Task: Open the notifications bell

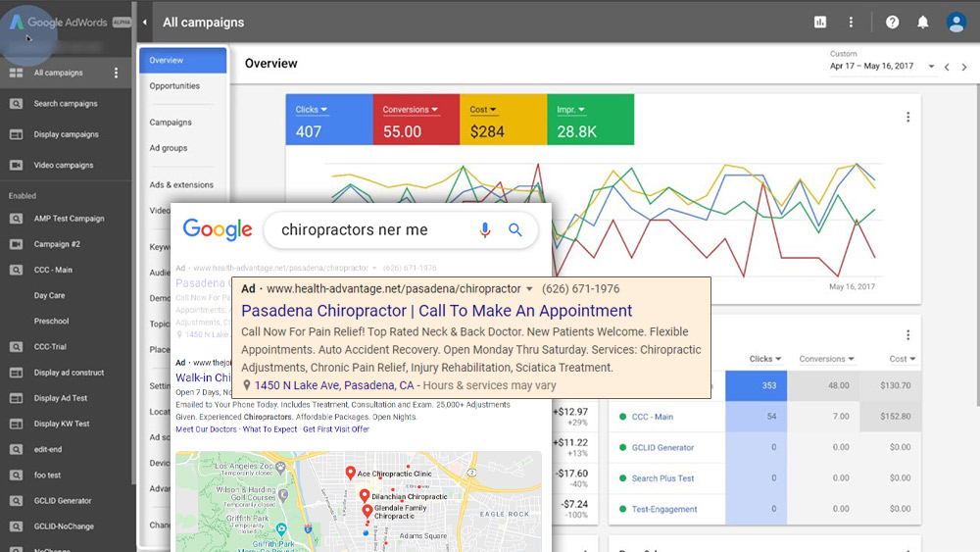Action: pos(922,22)
